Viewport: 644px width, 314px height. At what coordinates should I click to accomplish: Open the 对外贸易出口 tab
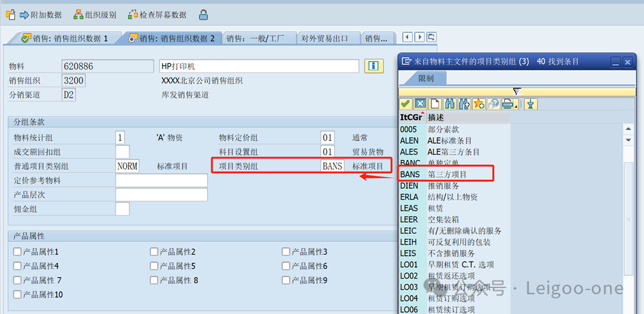tap(328, 38)
